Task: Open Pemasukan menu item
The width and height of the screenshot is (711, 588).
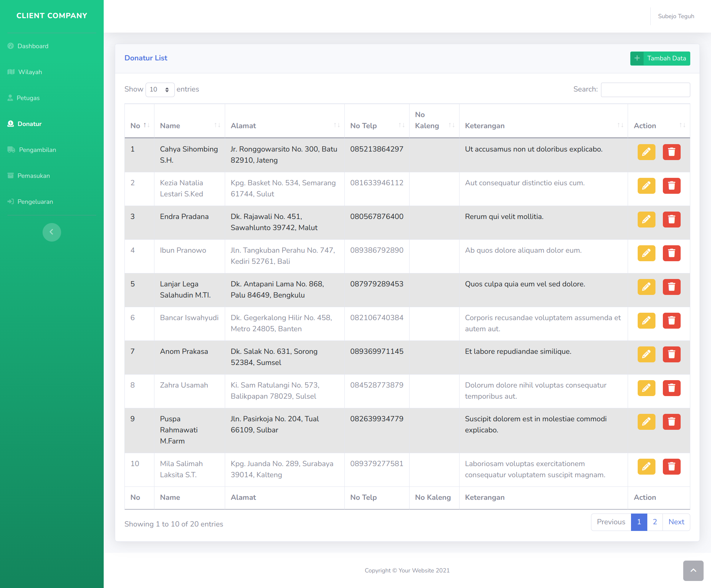Action: tap(33, 176)
